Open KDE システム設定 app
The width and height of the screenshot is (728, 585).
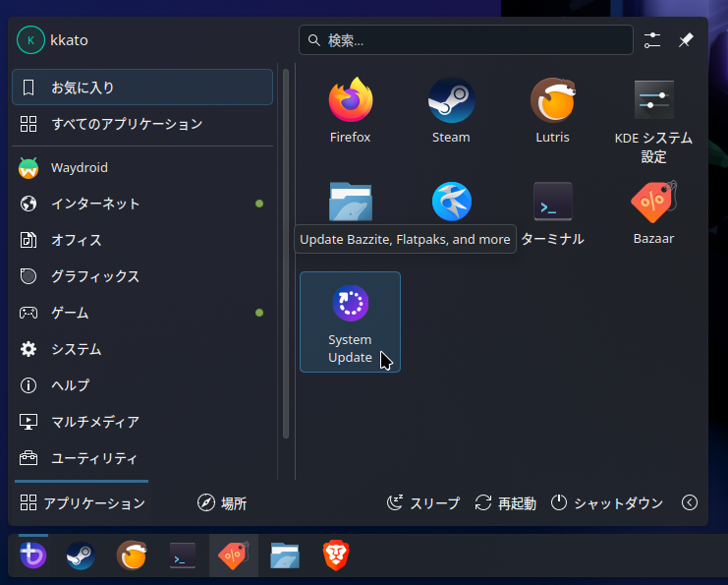point(653,120)
